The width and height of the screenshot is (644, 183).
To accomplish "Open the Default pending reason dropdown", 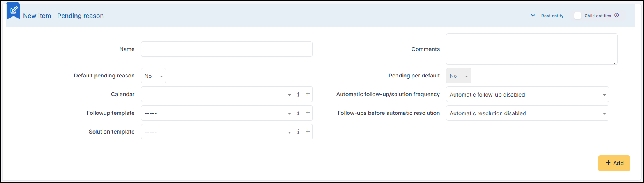I will [153, 76].
